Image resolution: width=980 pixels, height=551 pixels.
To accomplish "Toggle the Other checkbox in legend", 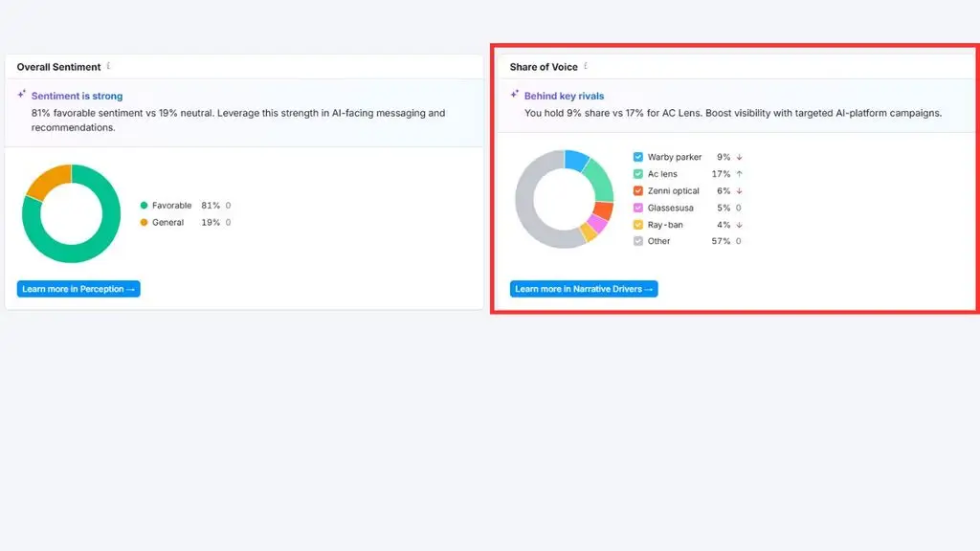I will tap(637, 240).
